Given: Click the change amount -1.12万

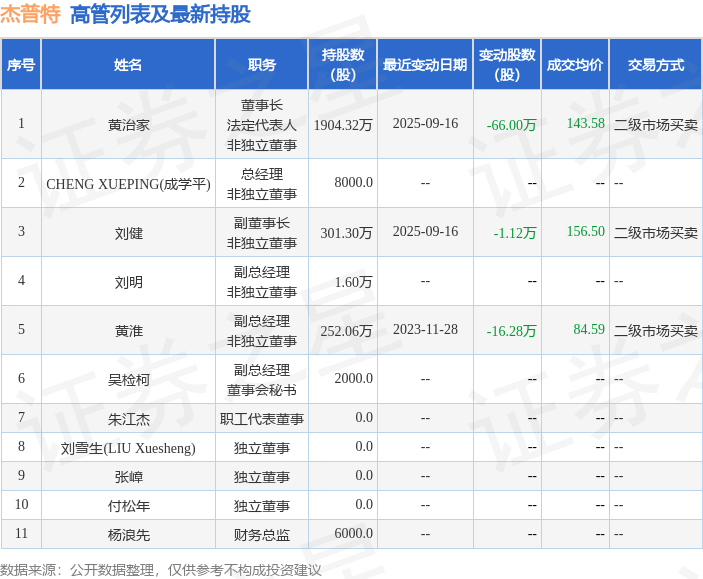Looking at the screenshot, I should click(515, 233).
